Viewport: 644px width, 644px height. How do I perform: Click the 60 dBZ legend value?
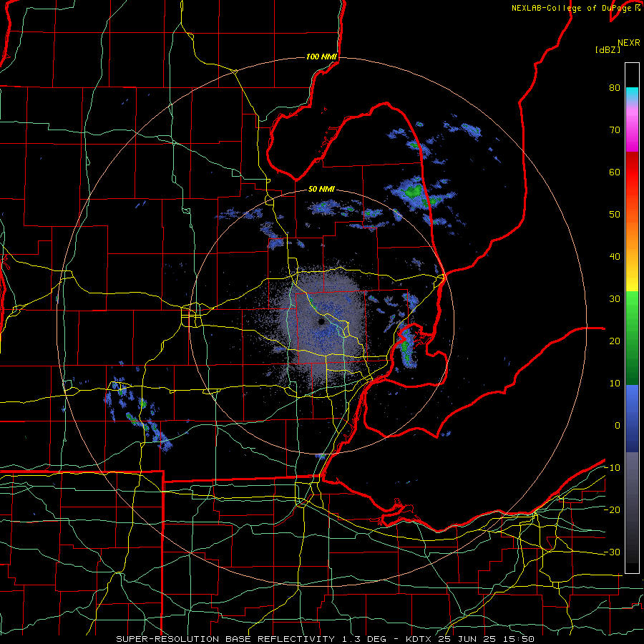[615, 172]
